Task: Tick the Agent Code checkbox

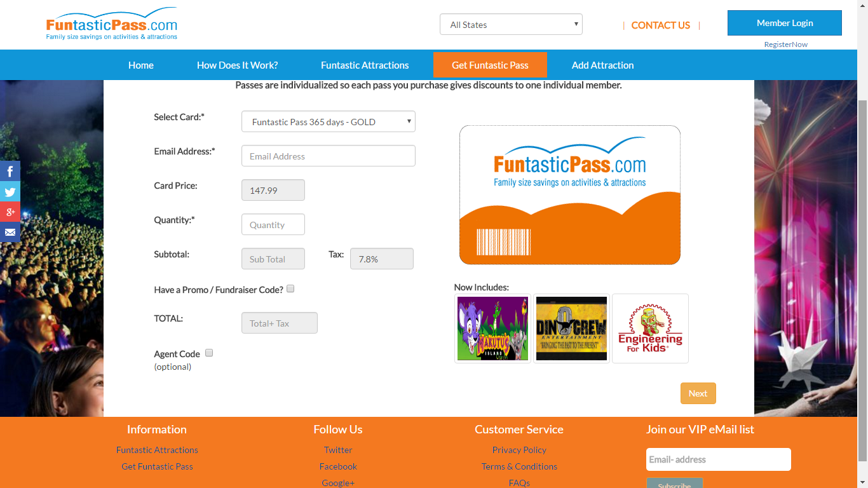Action: (209, 353)
